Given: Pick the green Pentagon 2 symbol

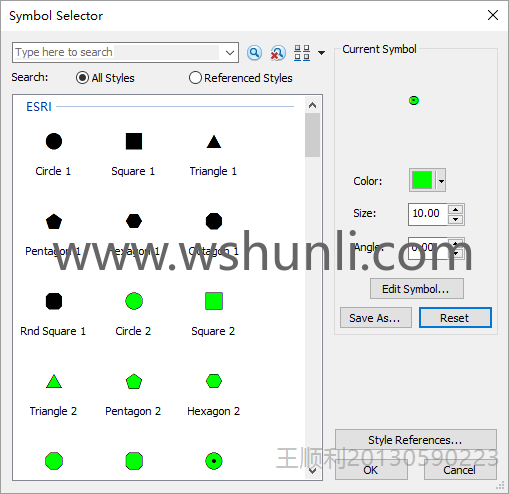Looking at the screenshot, I should (x=134, y=381).
